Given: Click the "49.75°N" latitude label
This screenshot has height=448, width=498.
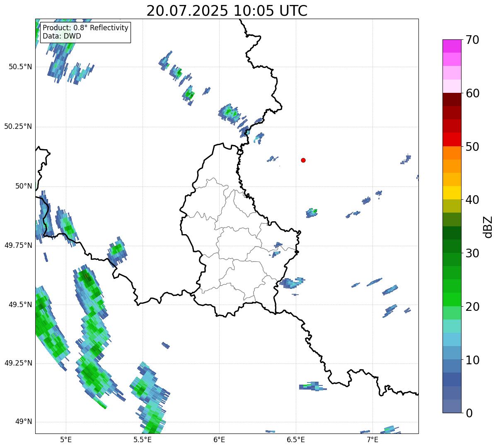Looking at the screenshot, I should click(x=18, y=245).
